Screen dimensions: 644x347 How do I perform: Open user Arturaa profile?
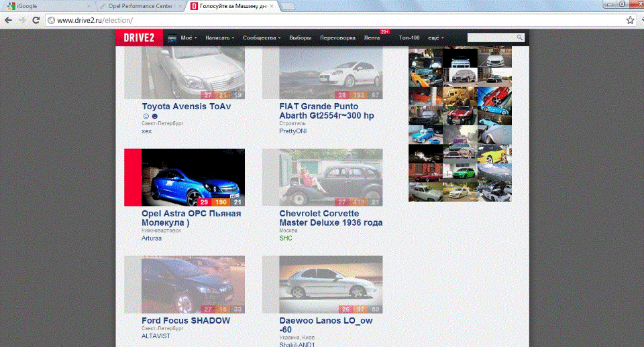[x=152, y=238]
